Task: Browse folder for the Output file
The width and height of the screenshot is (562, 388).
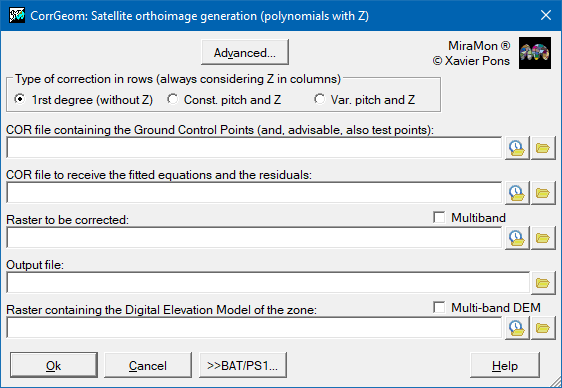Action: click(543, 283)
